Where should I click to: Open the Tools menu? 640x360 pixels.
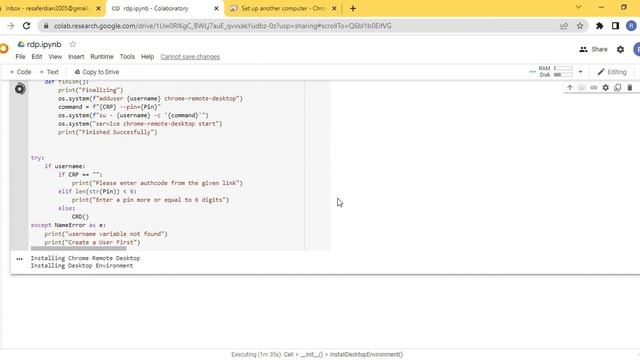click(x=127, y=57)
